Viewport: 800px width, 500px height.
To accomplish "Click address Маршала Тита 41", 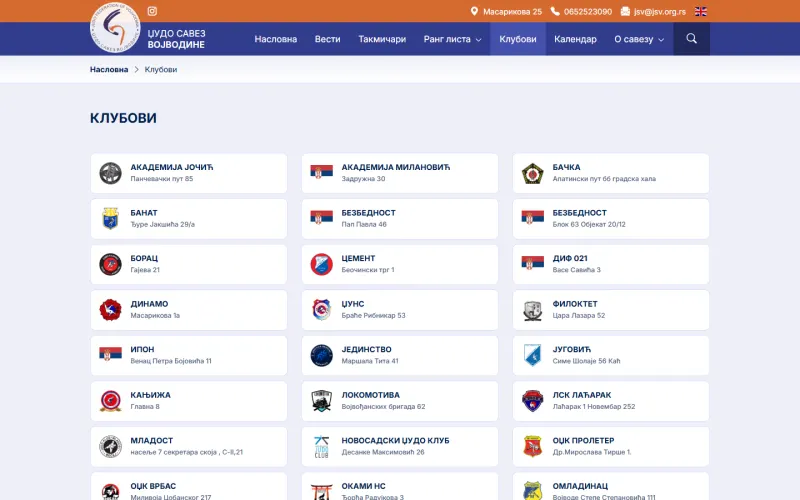I will click(x=370, y=361).
